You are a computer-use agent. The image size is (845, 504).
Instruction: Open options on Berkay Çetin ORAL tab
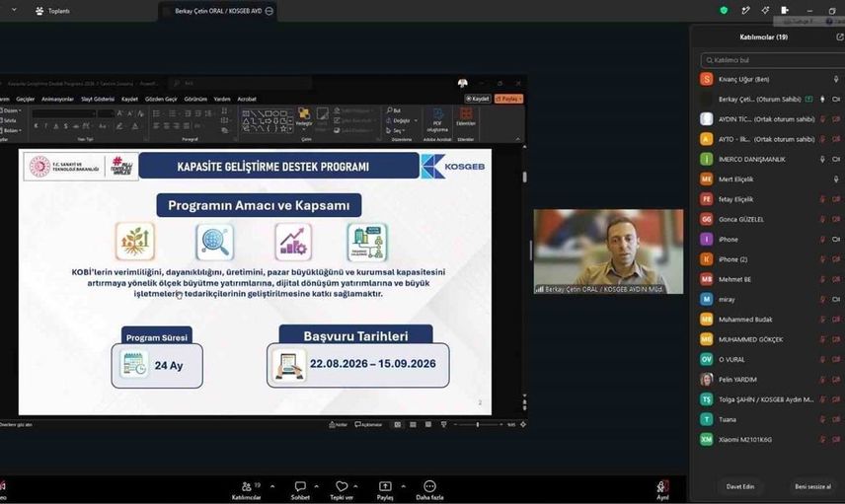click(269, 11)
